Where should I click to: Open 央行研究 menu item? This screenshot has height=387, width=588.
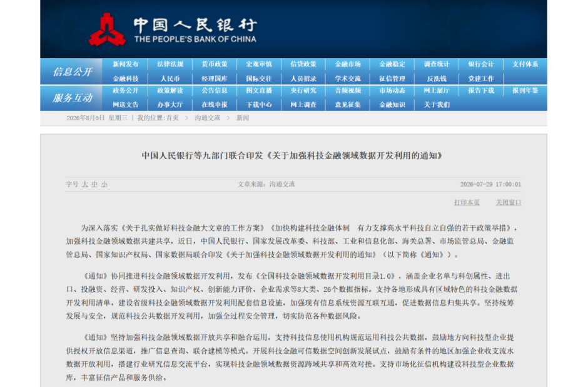[x=303, y=90]
